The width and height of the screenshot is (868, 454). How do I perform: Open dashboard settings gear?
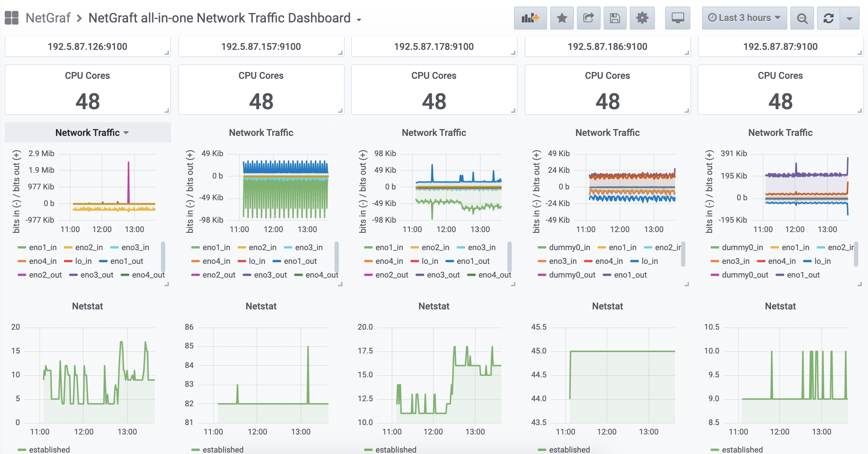642,18
